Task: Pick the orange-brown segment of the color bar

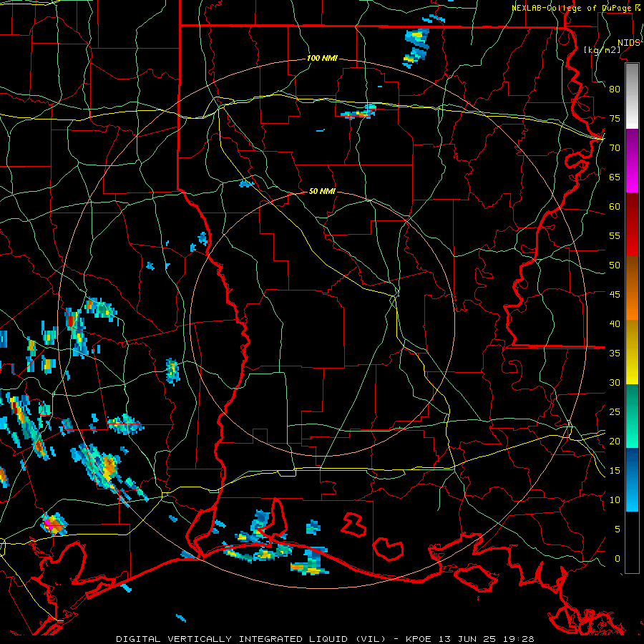Action: click(x=632, y=288)
